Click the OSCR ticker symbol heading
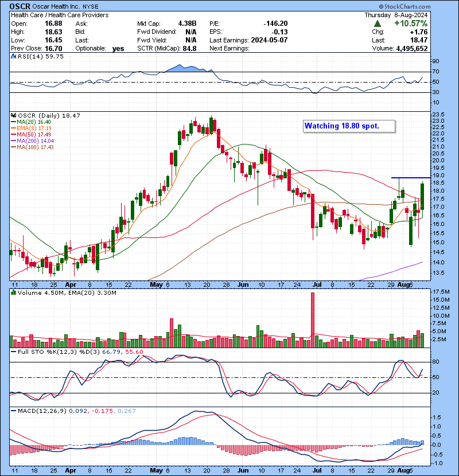 click(20, 6)
